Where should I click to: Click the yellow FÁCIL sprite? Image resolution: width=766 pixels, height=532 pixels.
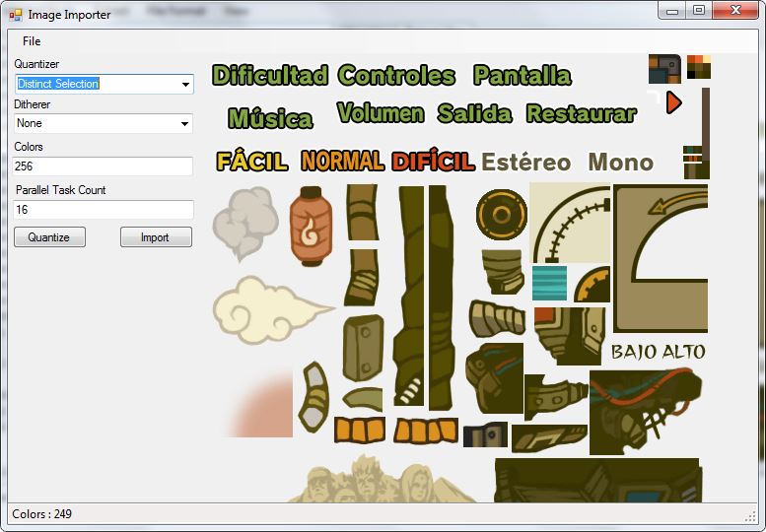click(x=252, y=161)
